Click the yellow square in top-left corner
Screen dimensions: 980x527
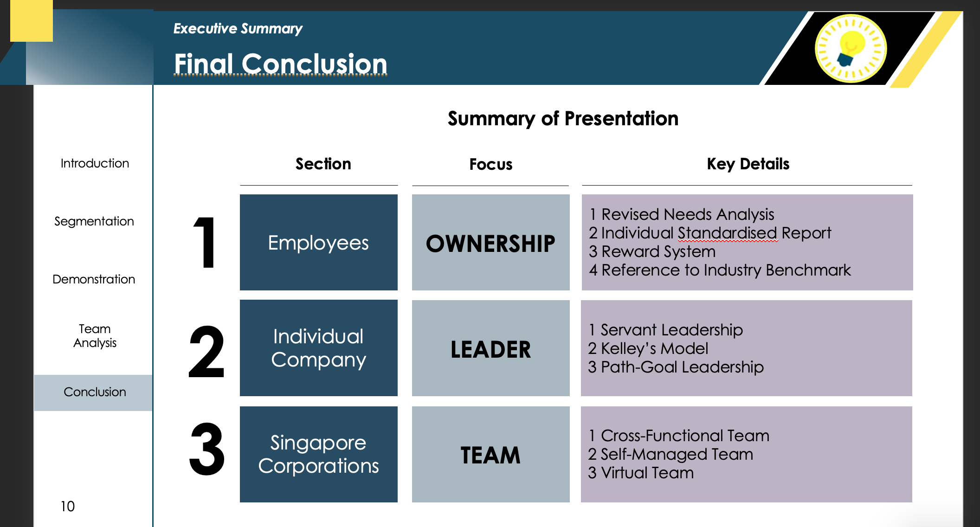31,20
